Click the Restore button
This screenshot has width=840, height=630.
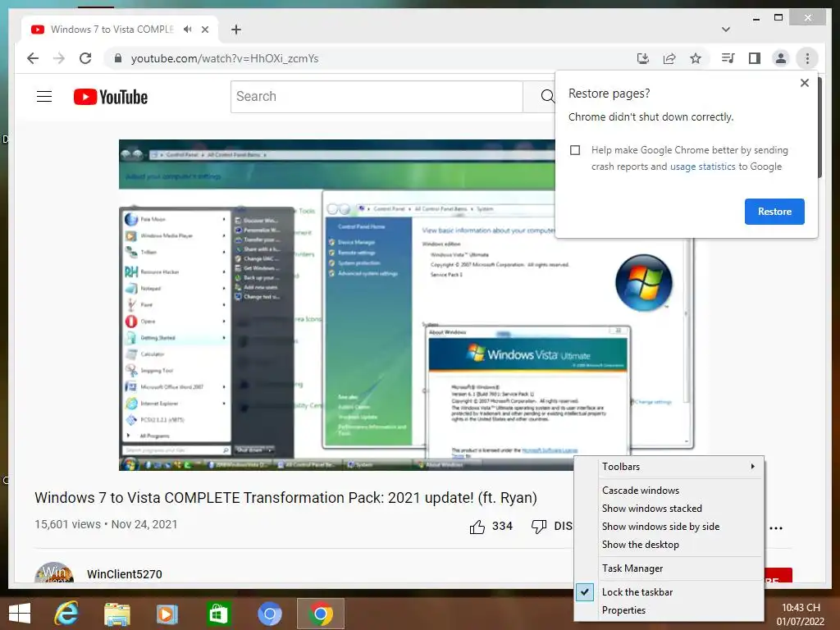[x=774, y=212]
